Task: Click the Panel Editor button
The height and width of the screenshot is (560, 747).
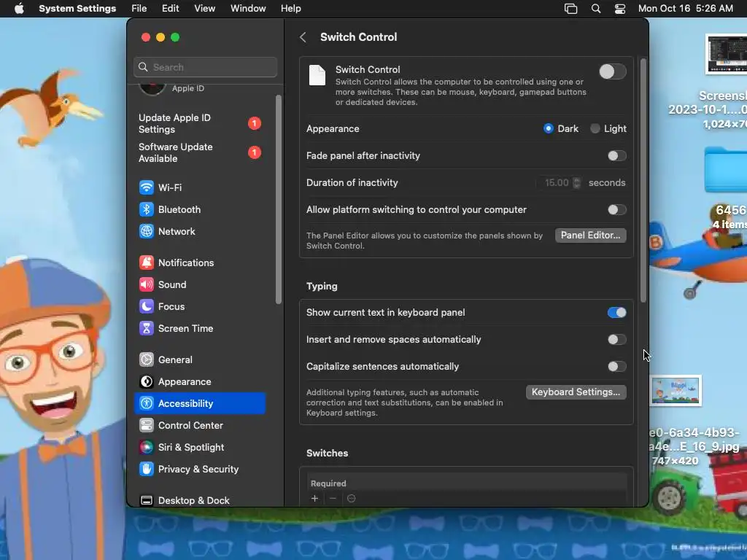Action: pyautogui.click(x=591, y=236)
